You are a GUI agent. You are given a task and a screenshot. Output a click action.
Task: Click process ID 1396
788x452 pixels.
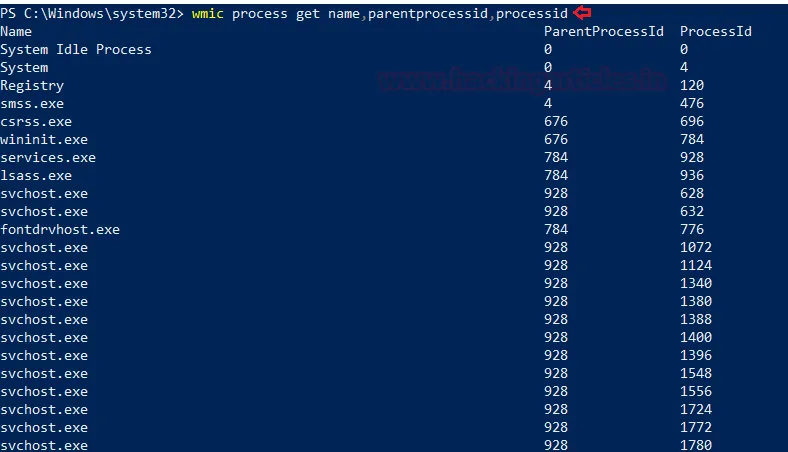point(696,355)
